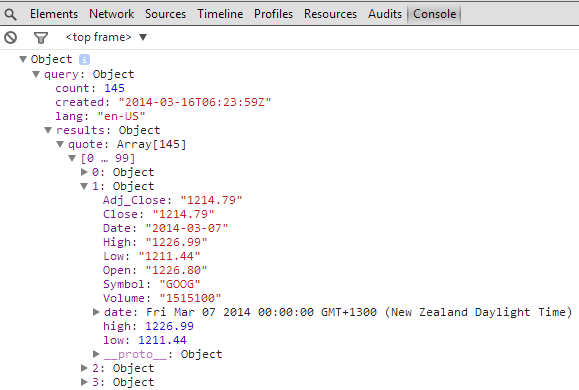Collapse the query: Object node

[x=36, y=74]
